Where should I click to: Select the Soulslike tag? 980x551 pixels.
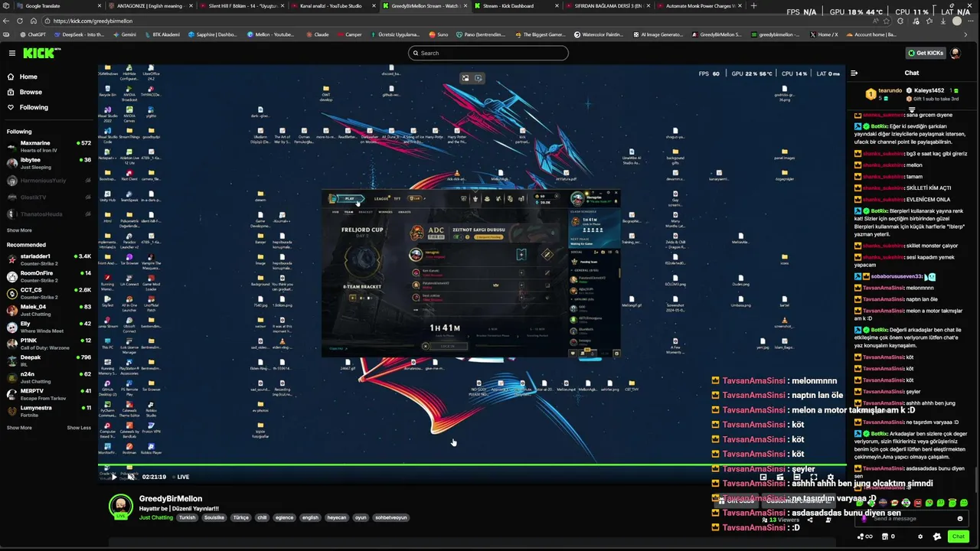214,517
